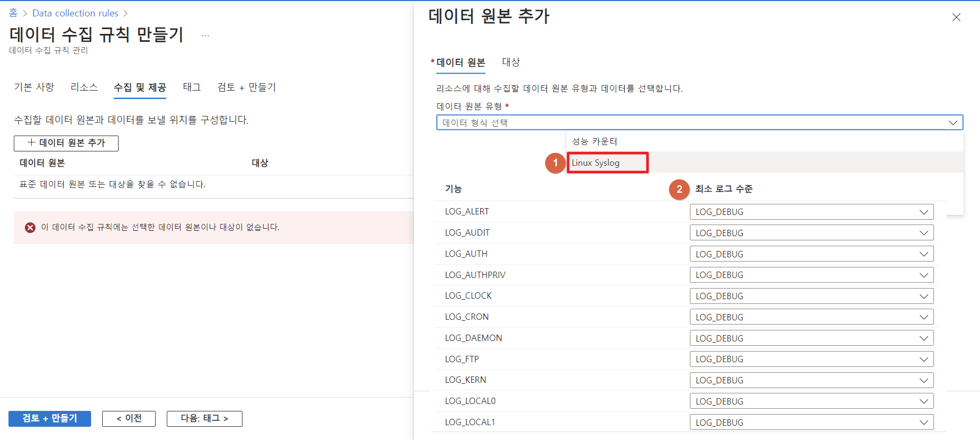Expand log level dropdown for LOG_LOCAL0
The image size is (980, 440).
point(811,401)
